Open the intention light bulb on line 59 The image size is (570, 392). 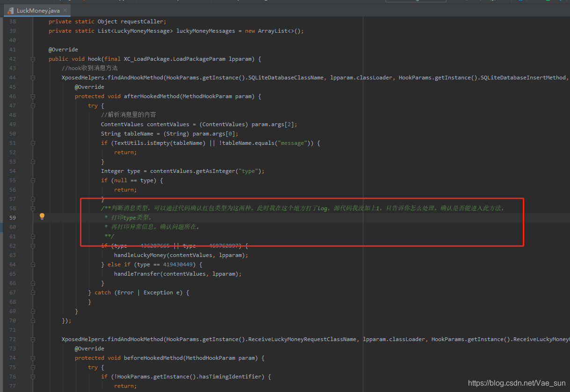[x=42, y=216]
